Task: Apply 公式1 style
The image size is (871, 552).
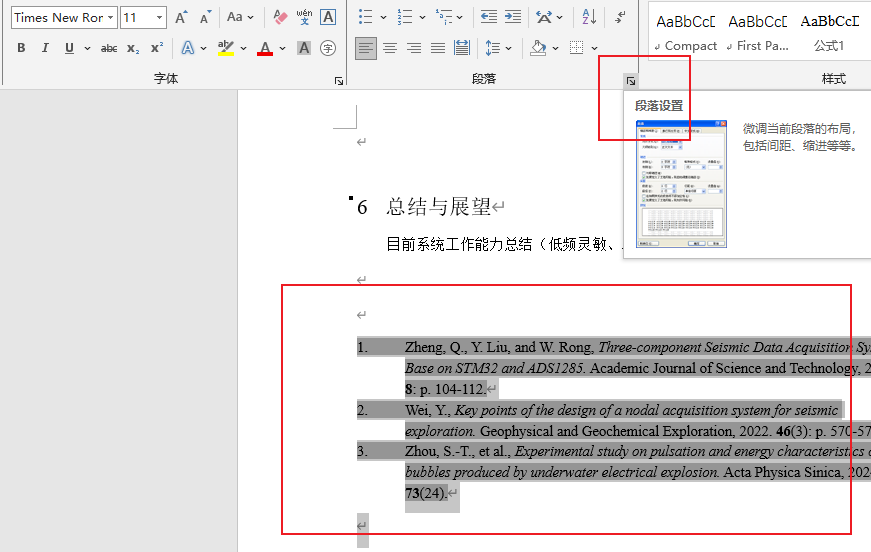Action: pos(830,32)
